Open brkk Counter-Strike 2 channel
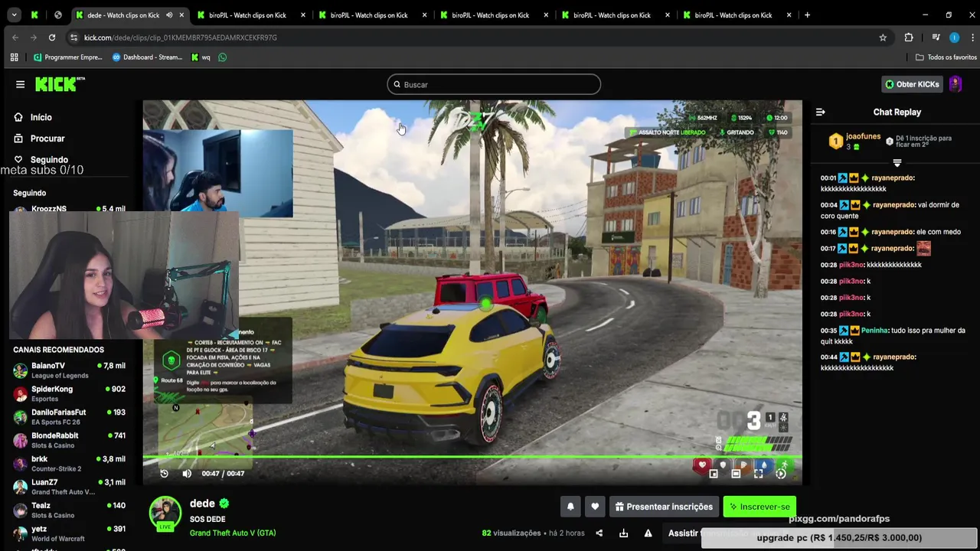The image size is (980, 551). (x=69, y=464)
